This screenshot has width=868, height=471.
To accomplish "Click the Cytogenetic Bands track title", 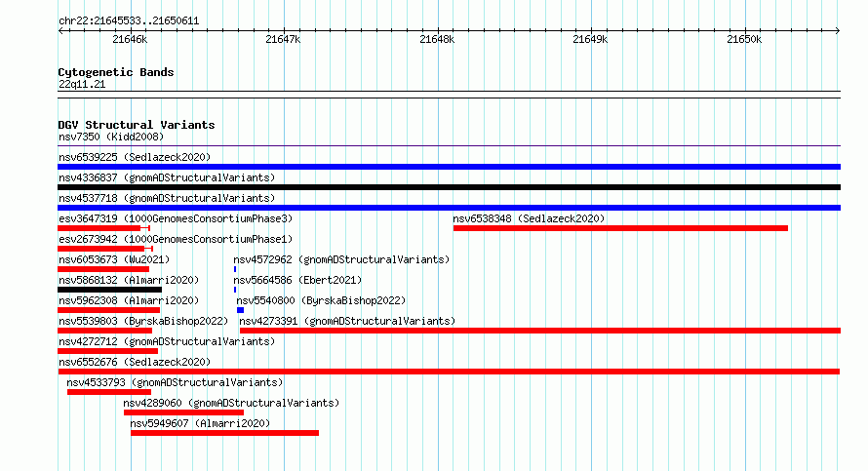I will pyautogui.click(x=116, y=72).
